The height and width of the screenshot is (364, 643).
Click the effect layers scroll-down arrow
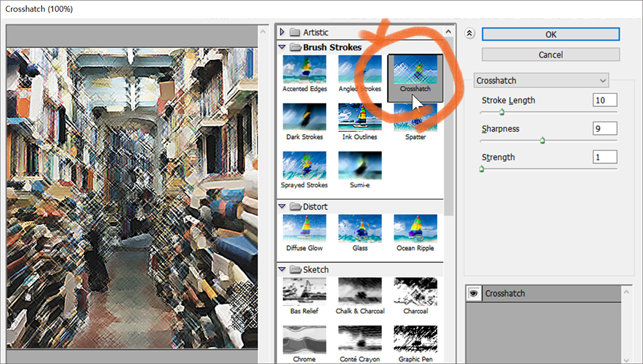coord(626,360)
